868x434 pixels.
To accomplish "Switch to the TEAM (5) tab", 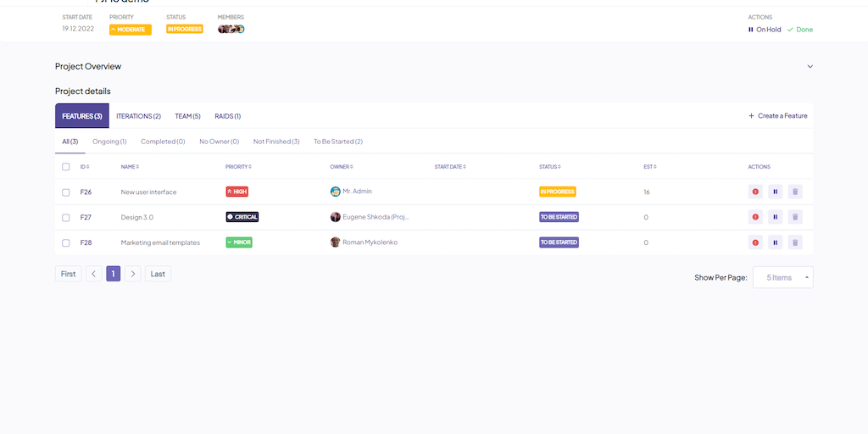I will (187, 116).
